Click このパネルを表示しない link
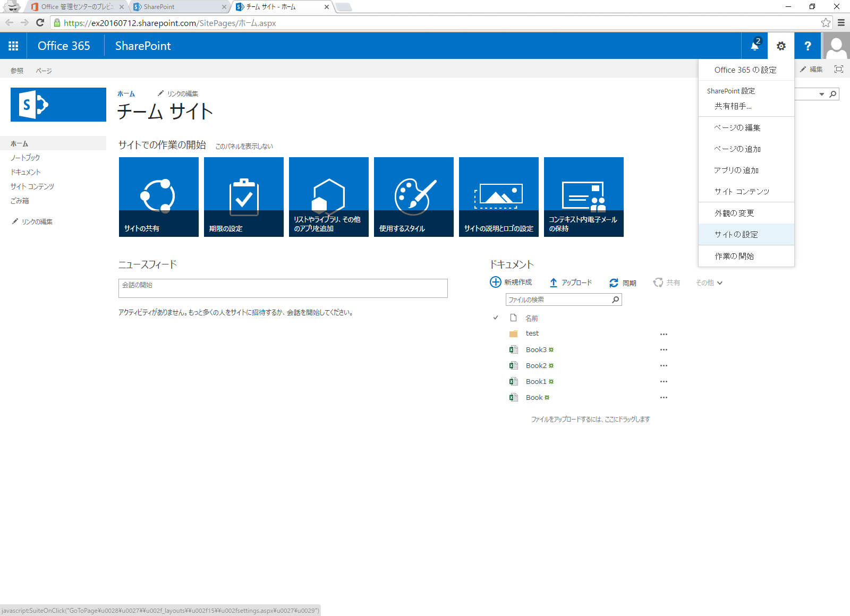Screen dimensions: 850x616 244,146
